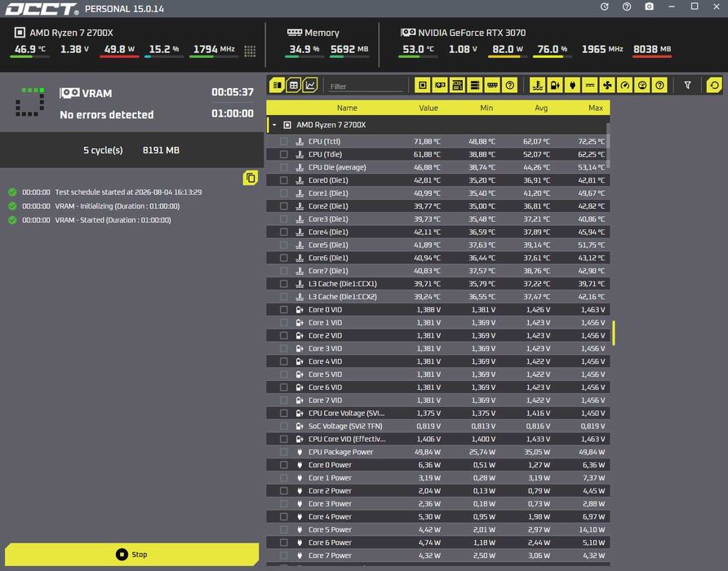Toggle motherboard sensors filter icon
Viewport: 728px width, 571px height.
[x=457, y=85]
